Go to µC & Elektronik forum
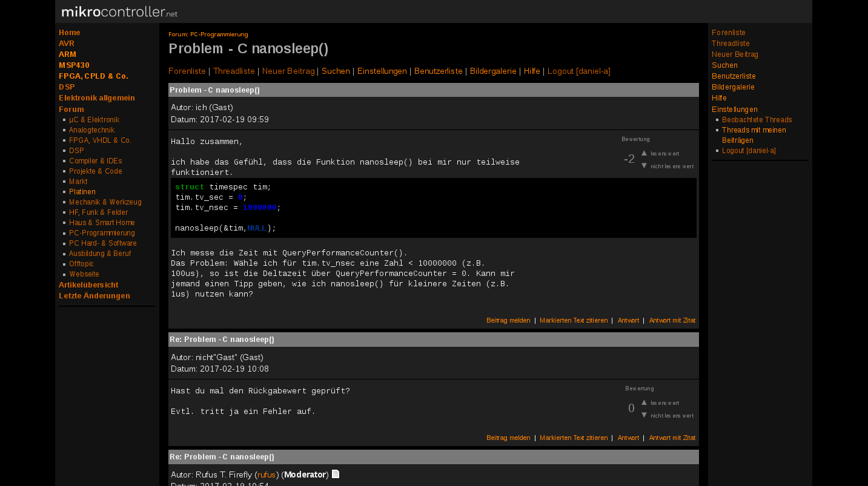This screenshot has height=486, width=868. (x=94, y=120)
